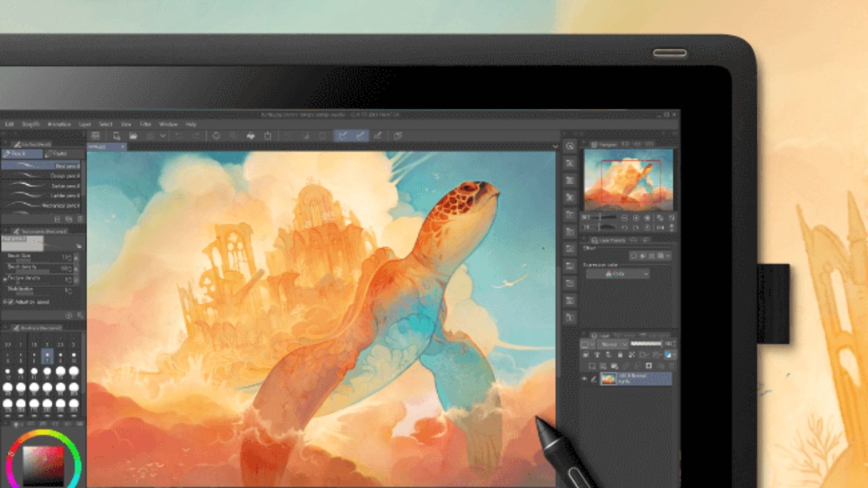Click the Scale/Rotate transform icon
The image size is (868, 488).
click(x=268, y=136)
